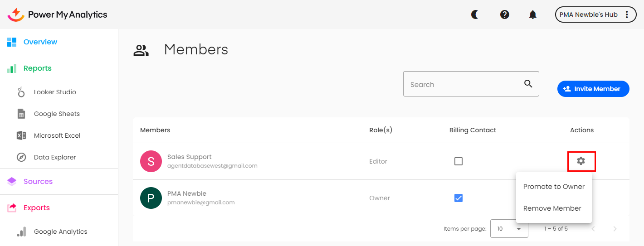Screen dimensions: 644x246
Task: Select Promote to Owner option
Action: (x=554, y=187)
